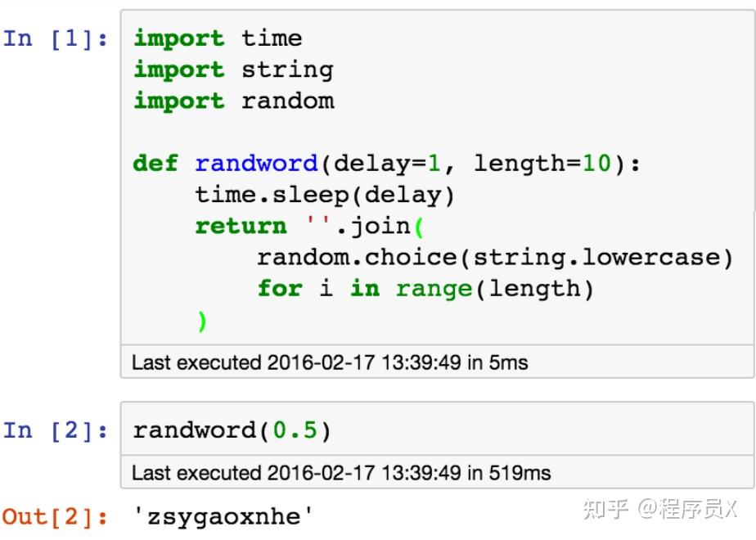Click cell 1 'Last executed ... in 5ms' bar
756x540 pixels.
(x=437, y=362)
